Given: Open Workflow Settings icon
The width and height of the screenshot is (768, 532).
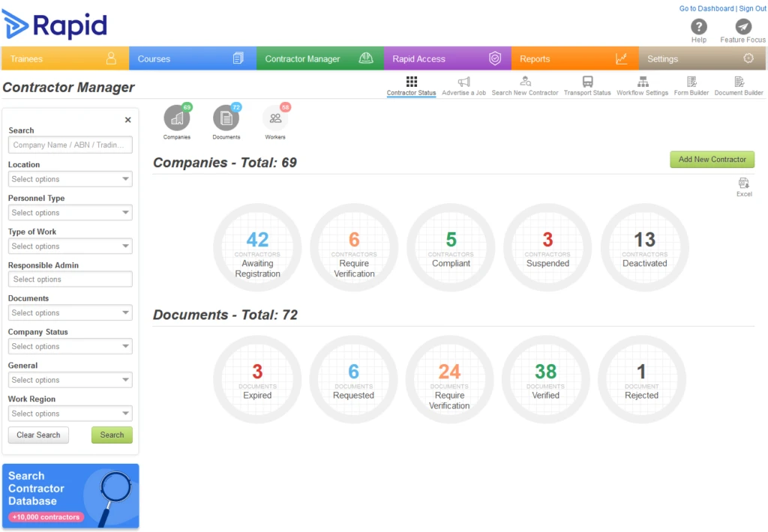Looking at the screenshot, I should (643, 81).
